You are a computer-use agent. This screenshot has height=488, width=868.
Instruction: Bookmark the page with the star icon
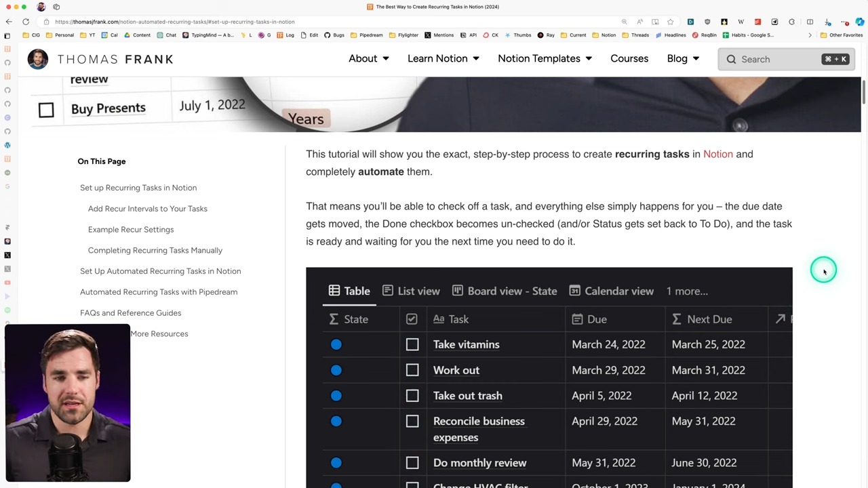pyautogui.click(x=671, y=22)
